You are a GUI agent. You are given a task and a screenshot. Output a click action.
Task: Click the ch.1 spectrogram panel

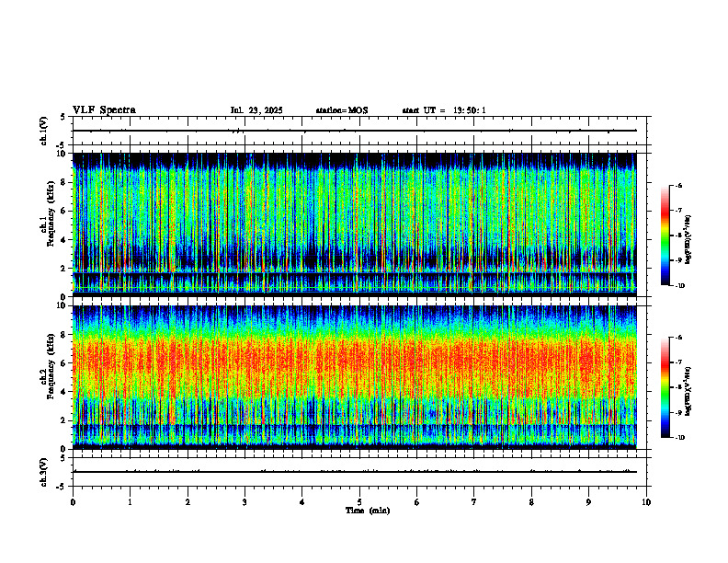(x=355, y=224)
